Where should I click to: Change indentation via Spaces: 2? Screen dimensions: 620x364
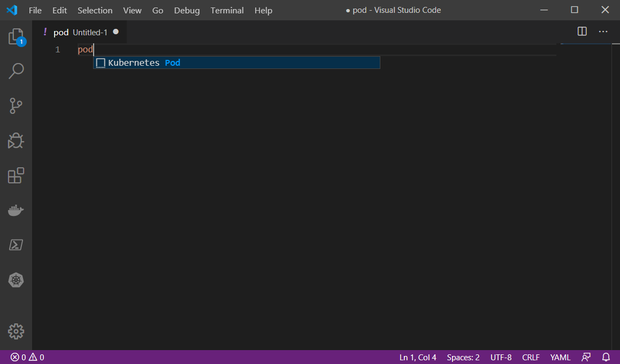pyautogui.click(x=463, y=357)
